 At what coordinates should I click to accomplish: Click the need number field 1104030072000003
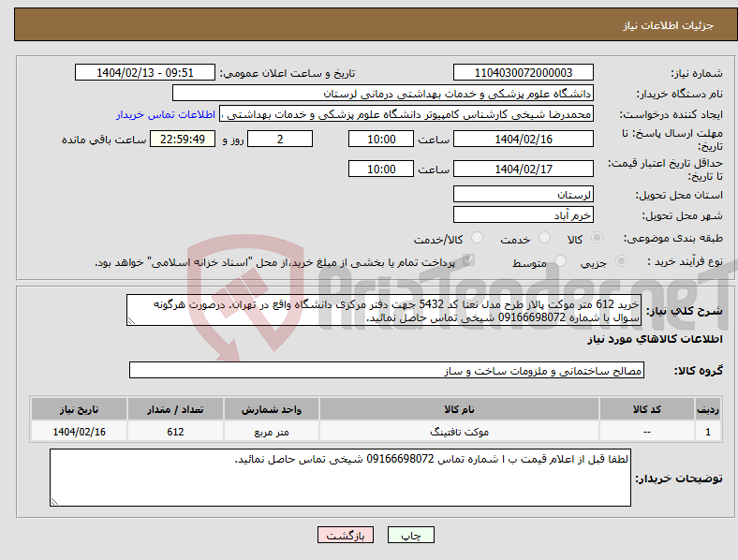coord(523,72)
